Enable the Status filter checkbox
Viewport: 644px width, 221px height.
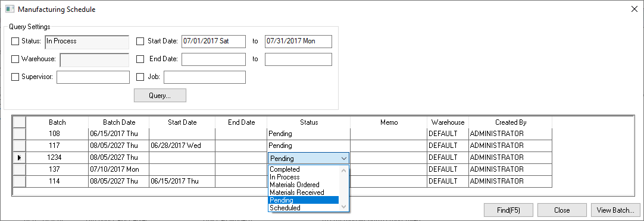pyautogui.click(x=15, y=41)
